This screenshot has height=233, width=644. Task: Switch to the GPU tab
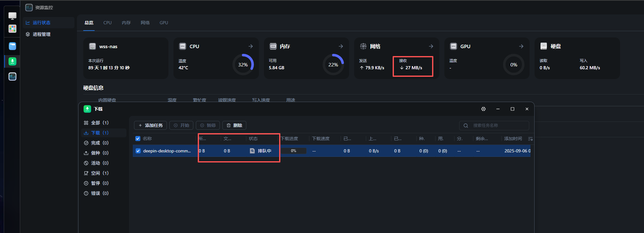[x=164, y=23]
